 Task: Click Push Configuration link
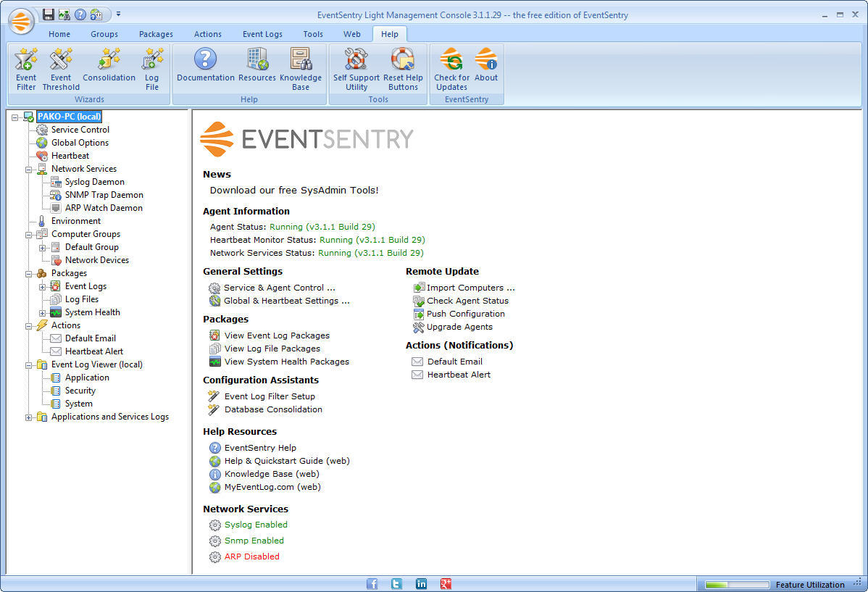click(x=466, y=314)
